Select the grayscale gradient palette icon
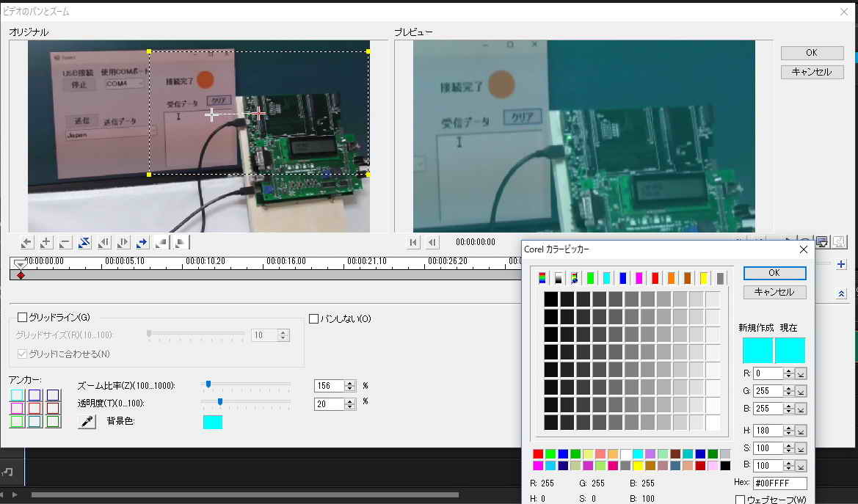Viewport: 858px width, 504px height. pyautogui.click(x=558, y=278)
